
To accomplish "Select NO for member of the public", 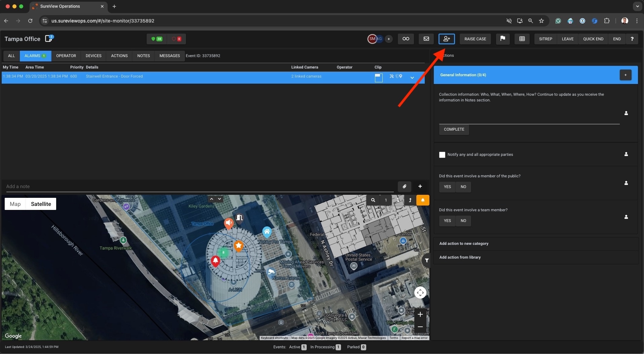I will coord(463,187).
